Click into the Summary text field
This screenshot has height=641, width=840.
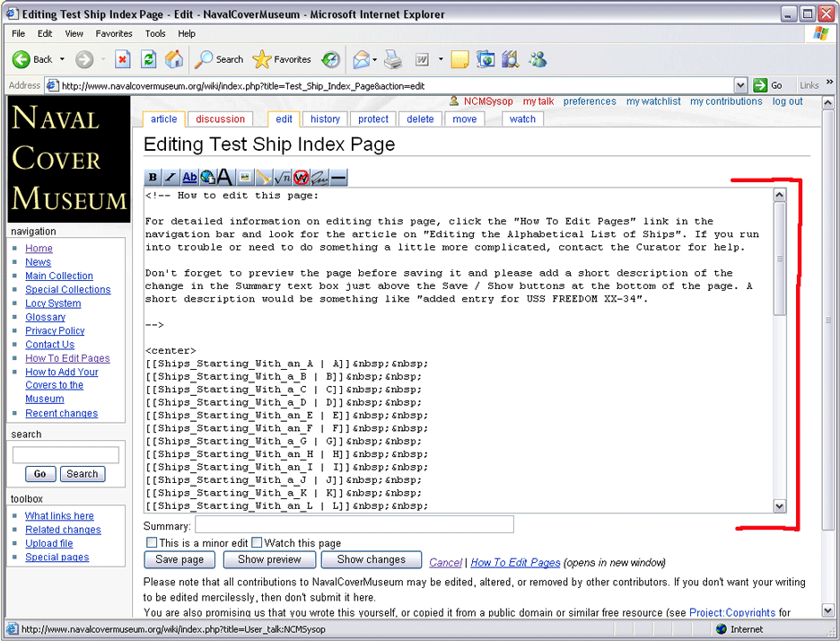(x=354, y=524)
